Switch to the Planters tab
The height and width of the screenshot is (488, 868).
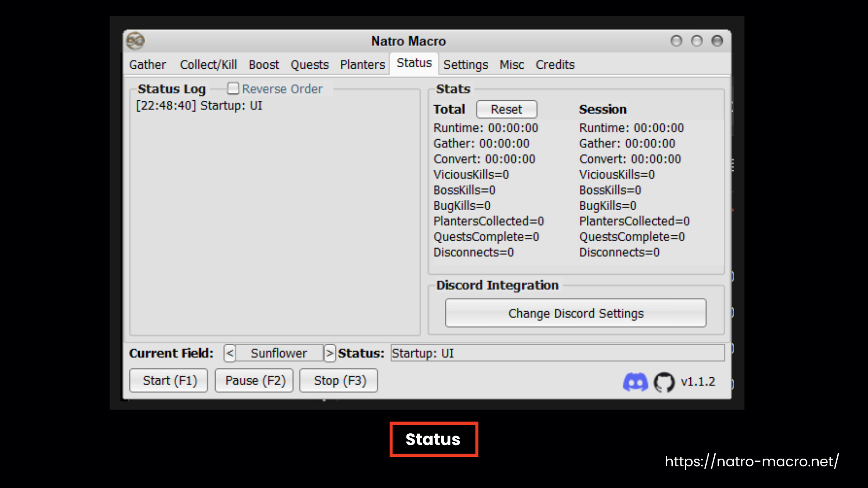pyautogui.click(x=363, y=65)
